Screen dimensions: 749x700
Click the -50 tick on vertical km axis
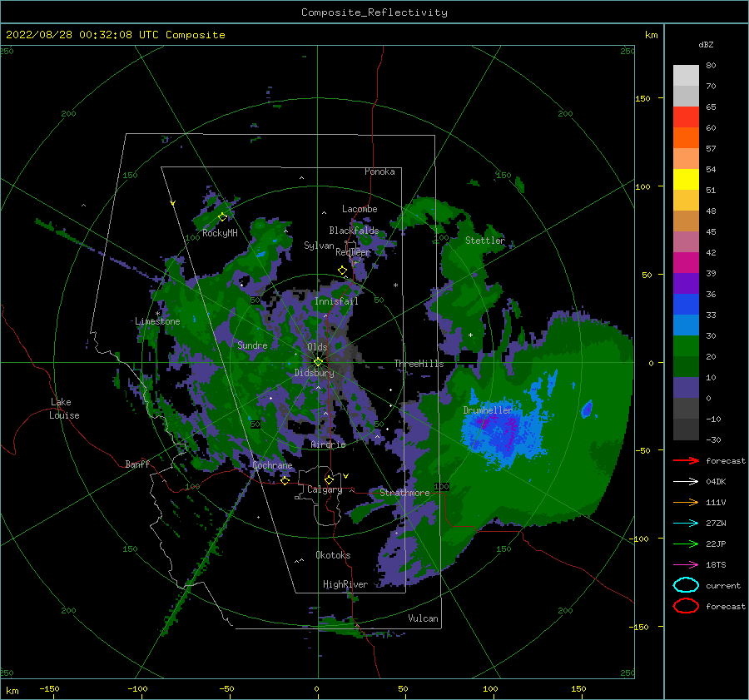pyautogui.click(x=642, y=450)
